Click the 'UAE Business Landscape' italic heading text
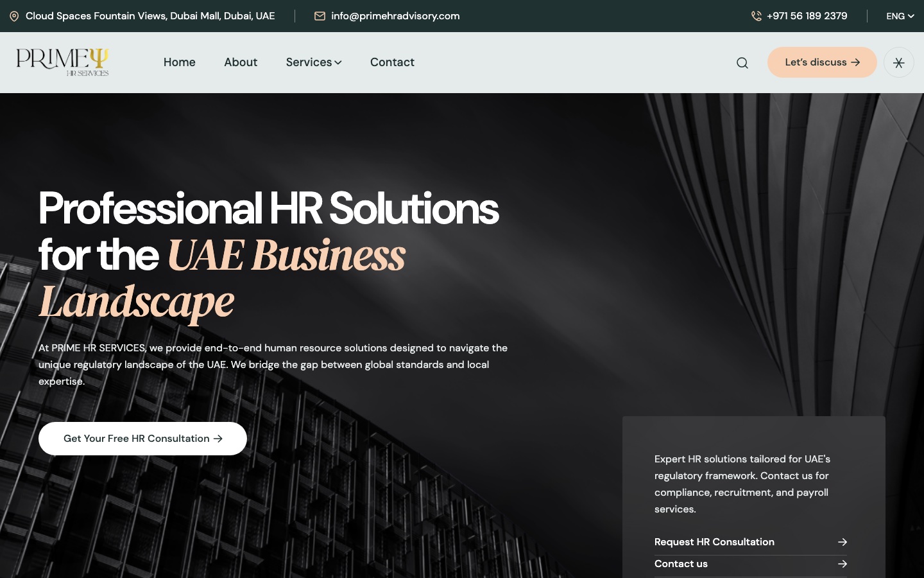The height and width of the screenshot is (578, 924). (x=222, y=278)
